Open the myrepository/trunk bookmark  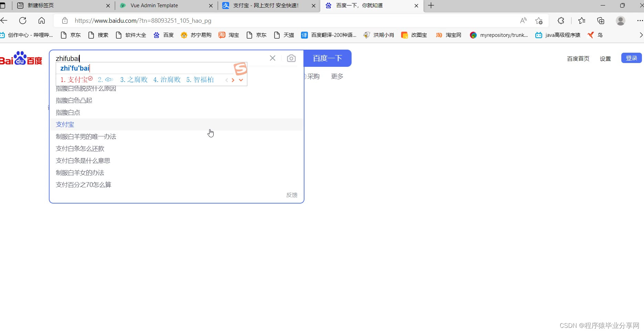[499, 35]
